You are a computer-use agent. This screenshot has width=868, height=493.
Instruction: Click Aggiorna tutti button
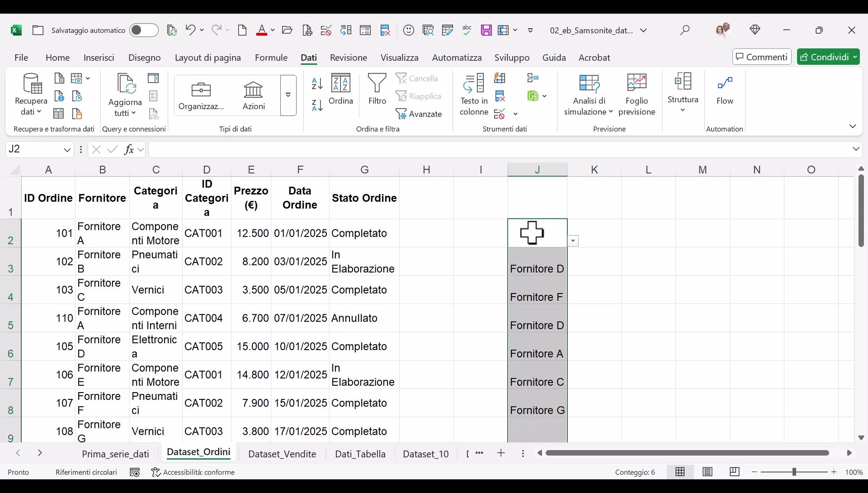(125, 95)
